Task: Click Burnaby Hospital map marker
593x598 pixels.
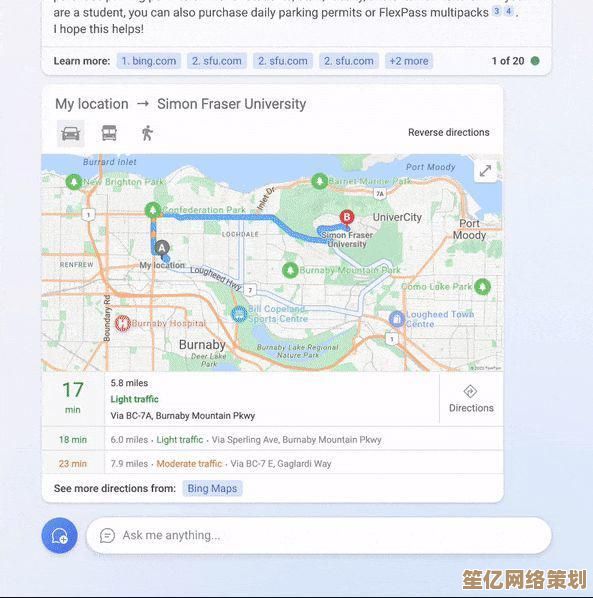Action: click(x=123, y=323)
